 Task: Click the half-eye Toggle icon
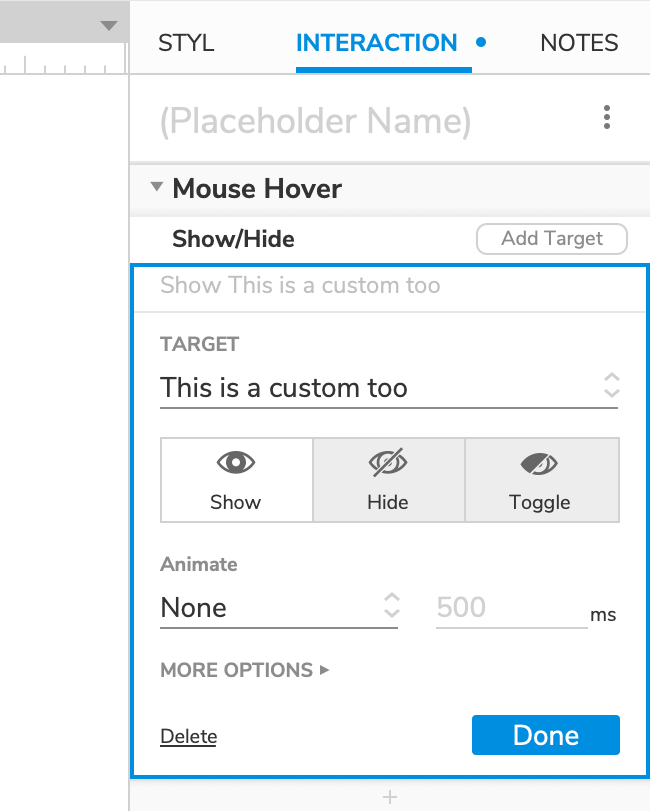(x=540, y=463)
